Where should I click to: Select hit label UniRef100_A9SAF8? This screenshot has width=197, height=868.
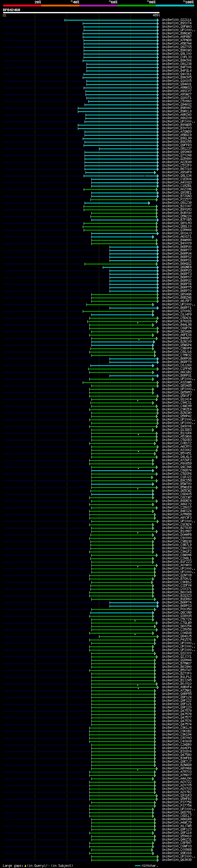176,172
